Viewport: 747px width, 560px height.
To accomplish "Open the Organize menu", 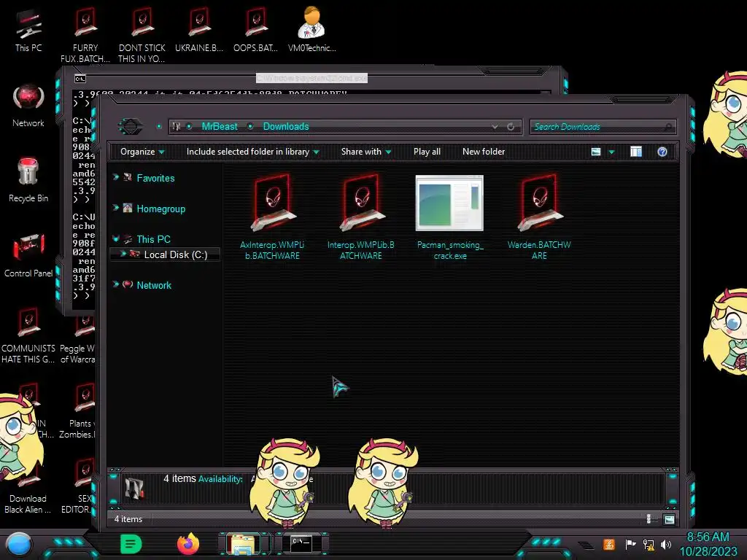I will click(x=142, y=152).
